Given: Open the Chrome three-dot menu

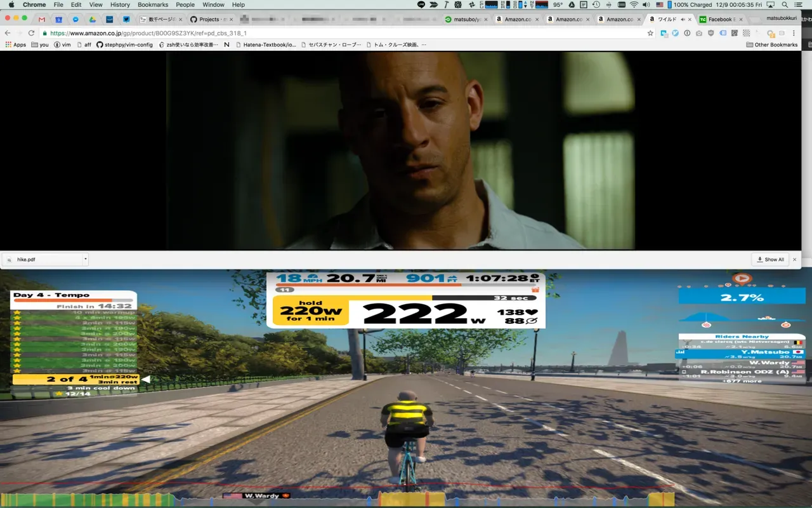Looking at the screenshot, I should (794, 33).
